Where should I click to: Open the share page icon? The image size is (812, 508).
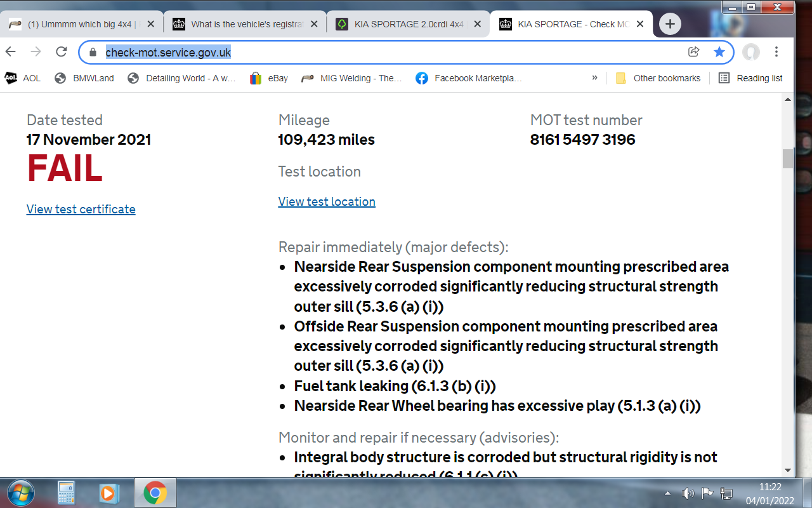point(694,52)
